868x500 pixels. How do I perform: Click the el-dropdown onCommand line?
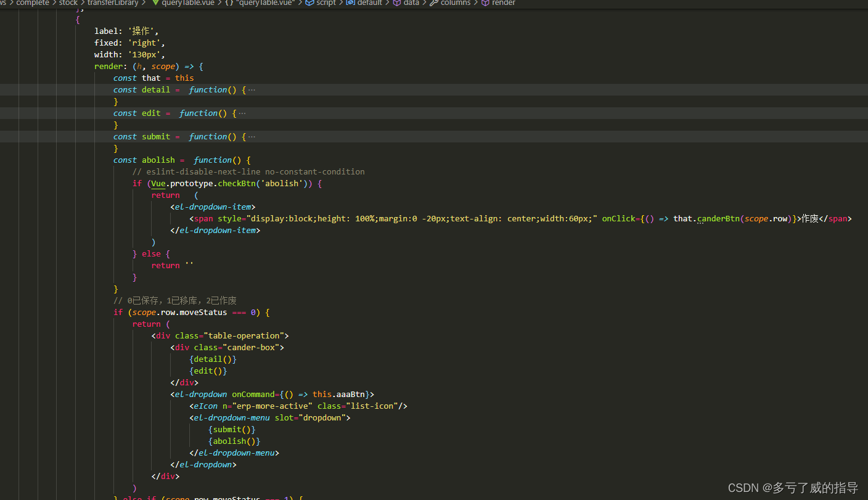tap(272, 395)
